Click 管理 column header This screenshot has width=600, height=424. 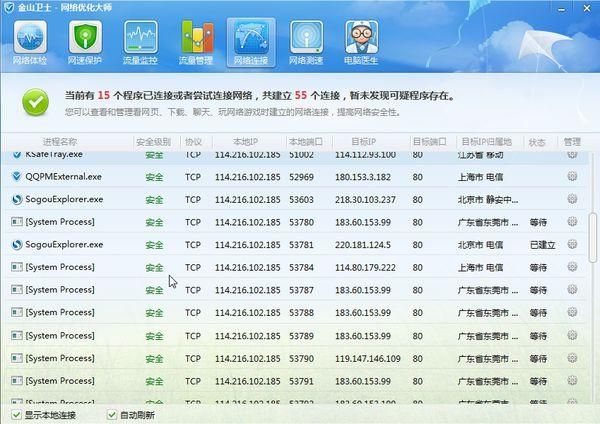pos(572,142)
